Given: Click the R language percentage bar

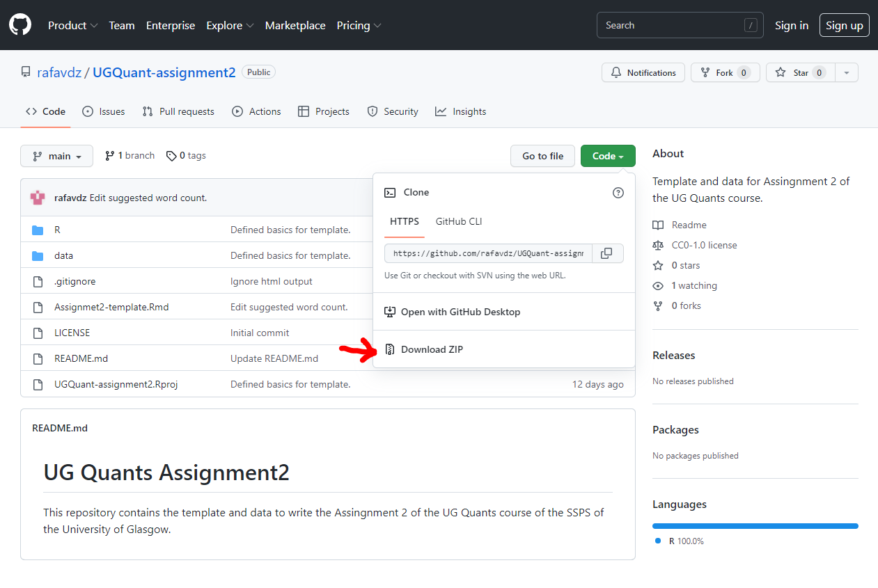Looking at the screenshot, I should pos(755,525).
